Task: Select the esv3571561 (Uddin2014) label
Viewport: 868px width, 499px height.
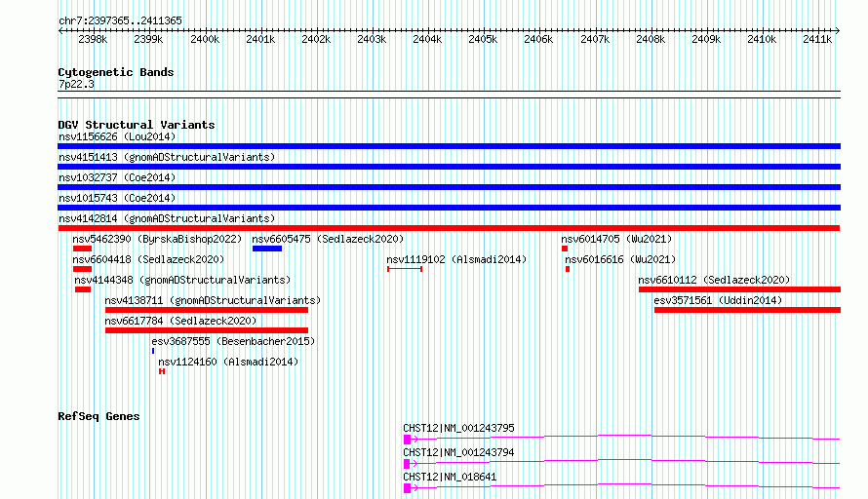Action: click(718, 300)
